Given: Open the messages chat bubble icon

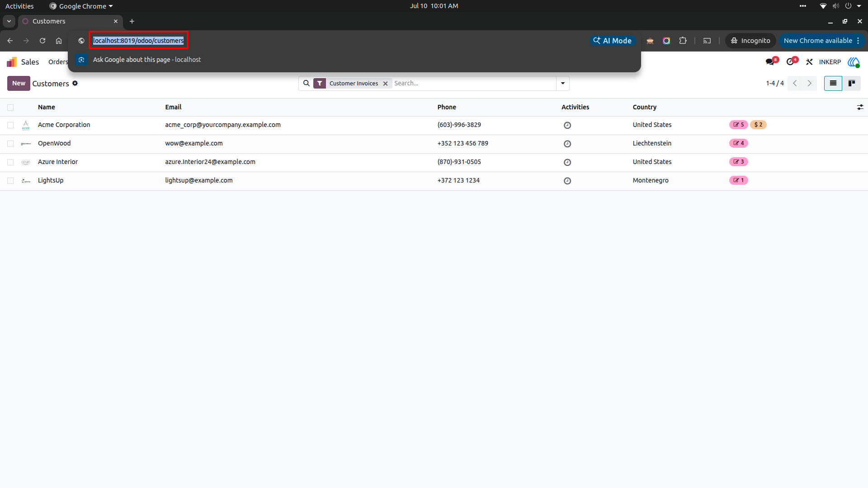Looking at the screenshot, I should click(x=770, y=62).
